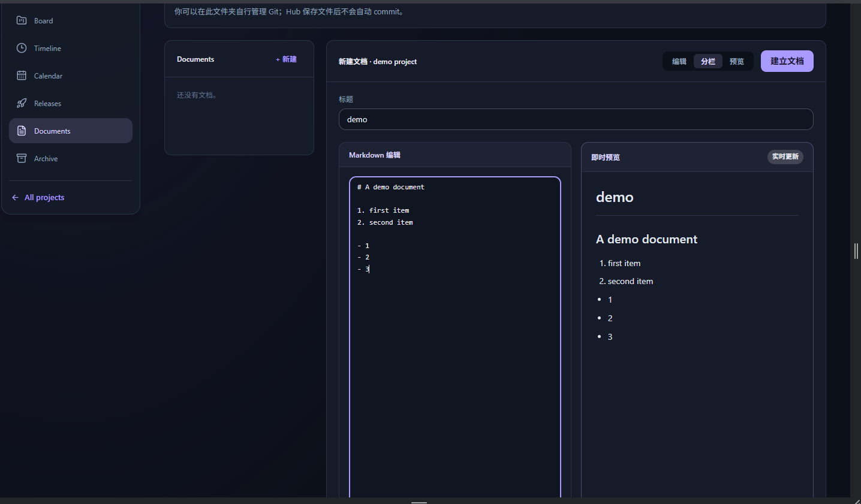Screen dimensions: 861x504
Task: Open the Board page
Action: pyautogui.click(x=71, y=20)
